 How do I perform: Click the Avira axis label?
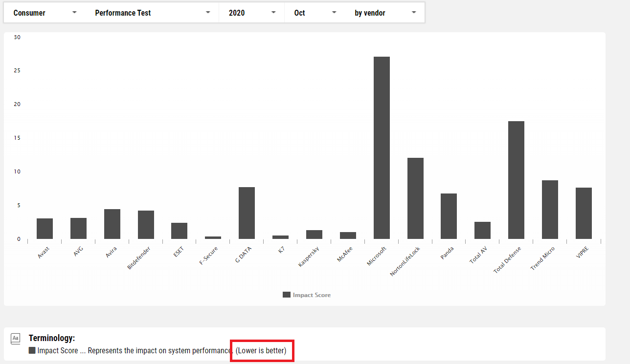pyautogui.click(x=112, y=252)
